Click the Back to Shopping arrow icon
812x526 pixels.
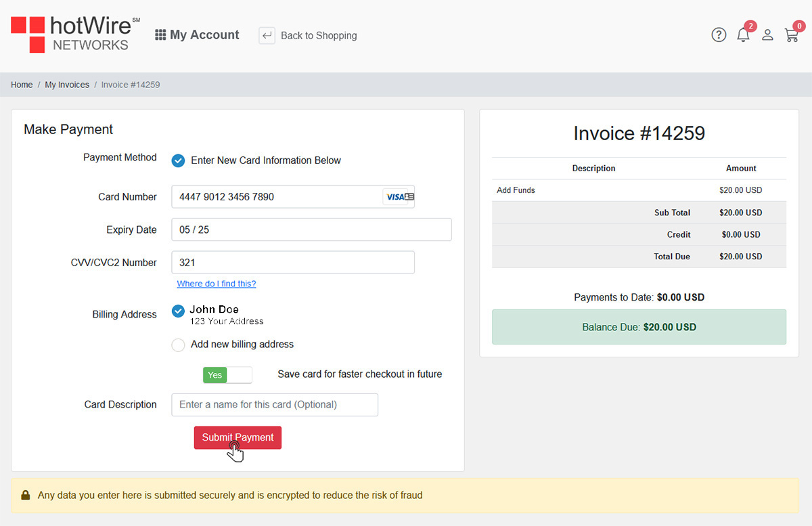(x=267, y=35)
